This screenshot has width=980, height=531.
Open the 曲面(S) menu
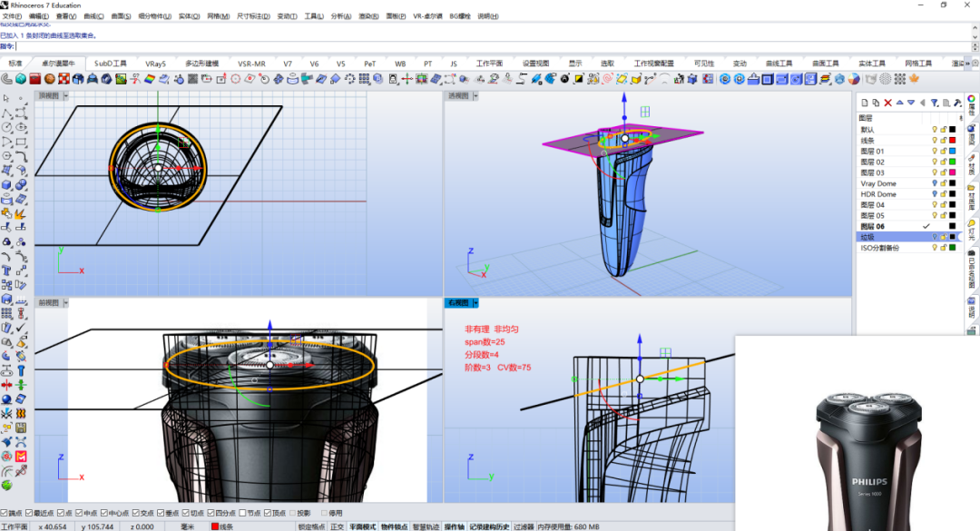click(x=122, y=16)
